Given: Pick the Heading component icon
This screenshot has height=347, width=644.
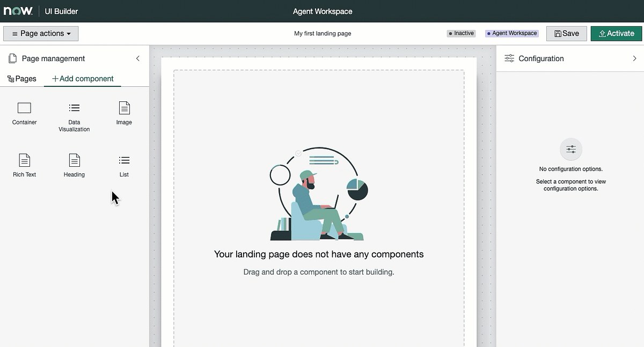Looking at the screenshot, I should (74, 161).
